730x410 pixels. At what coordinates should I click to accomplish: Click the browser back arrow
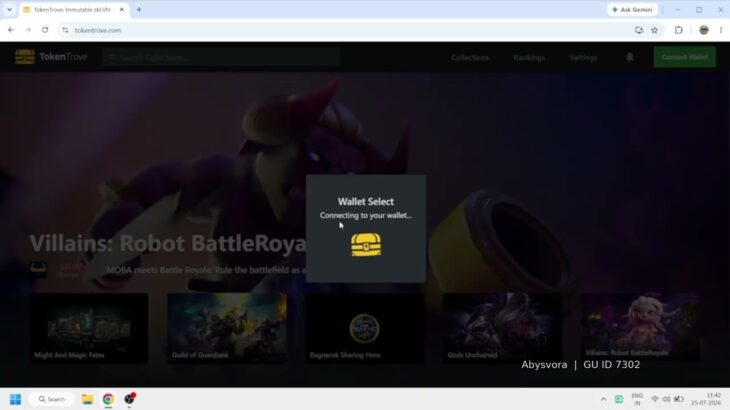click(11, 30)
